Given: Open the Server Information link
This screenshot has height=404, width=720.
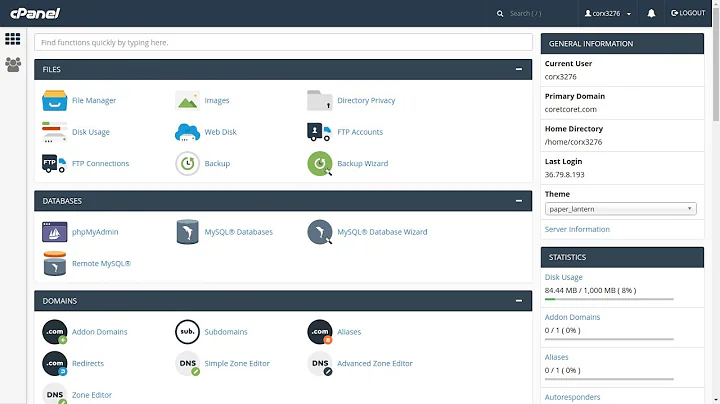Looking at the screenshot, I should tap(577, 229).
